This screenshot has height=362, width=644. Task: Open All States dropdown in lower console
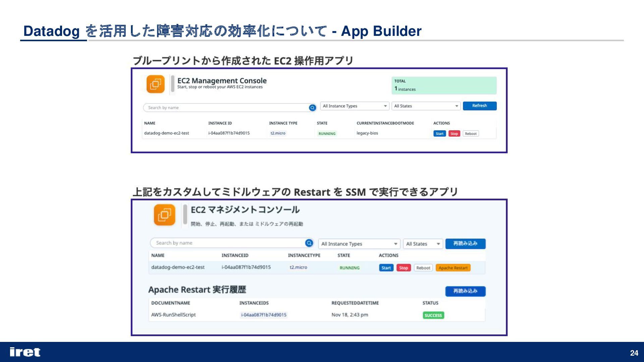point(423,244)
